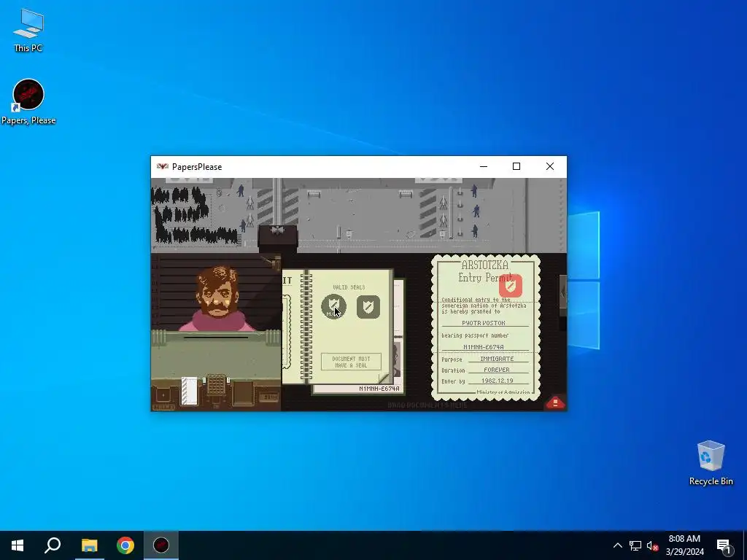Minimize the PapersPlease window
The image size is (747, 560).
click(x=484, y=166)
